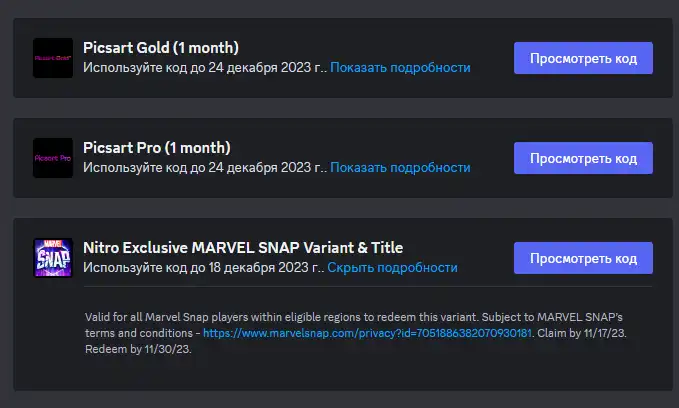
Task: Click the MARVEL SNAP game icon
Action: tap(53, 258)
